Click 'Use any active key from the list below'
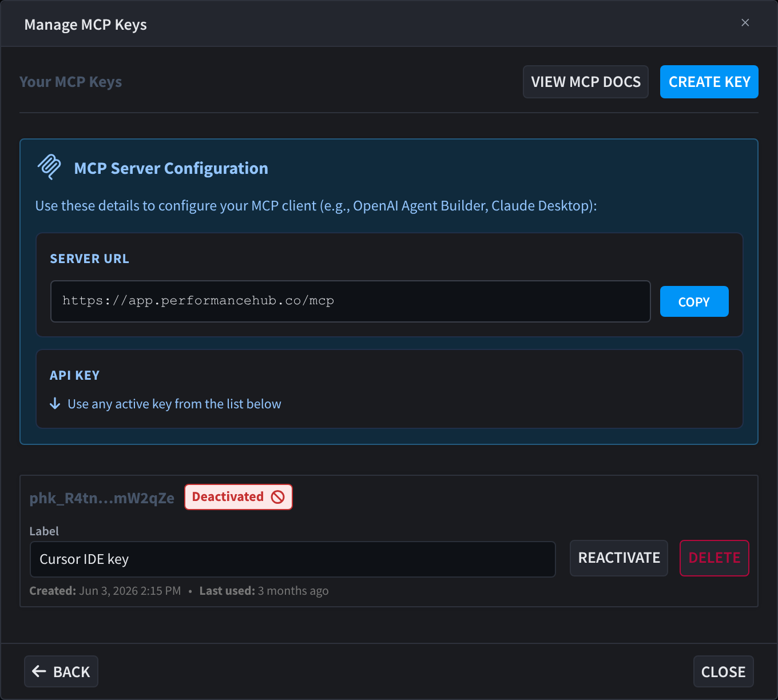The width and height of the screenshot is (778, 700). [174, 404]
